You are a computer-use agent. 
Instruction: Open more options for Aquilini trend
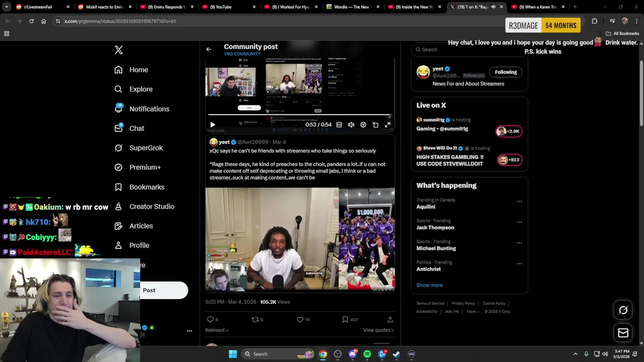[x=519, y=201]
